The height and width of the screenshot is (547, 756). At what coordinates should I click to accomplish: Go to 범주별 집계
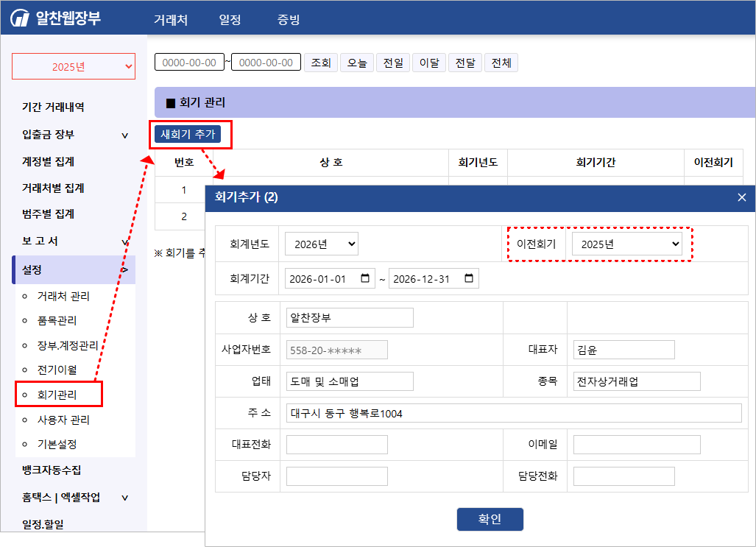[x=48, y=214]
